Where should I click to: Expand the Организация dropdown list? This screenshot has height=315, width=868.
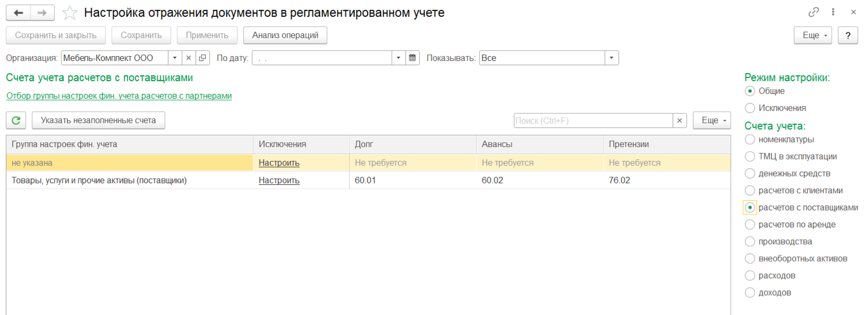175,58
